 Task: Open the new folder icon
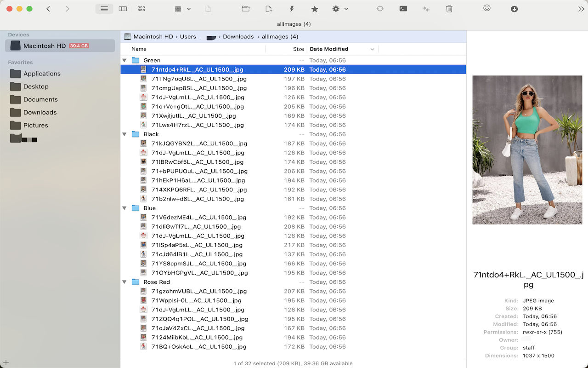246,8
